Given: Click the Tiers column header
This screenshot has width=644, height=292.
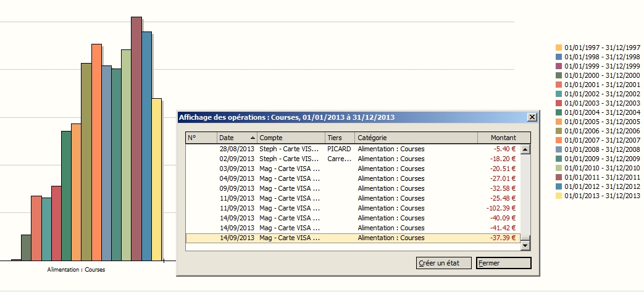Looking at the screenshot, I should tap(340, 138).
